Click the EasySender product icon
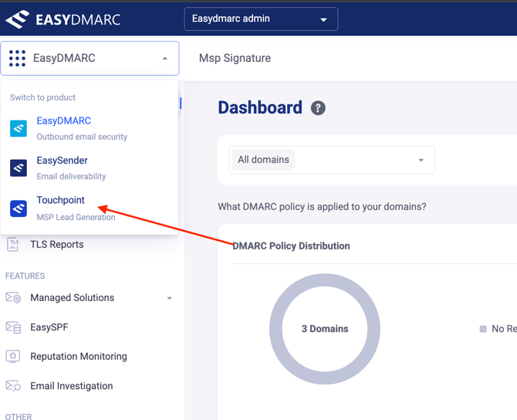This screenshot has height=420, width=517. tap(19, 168)
